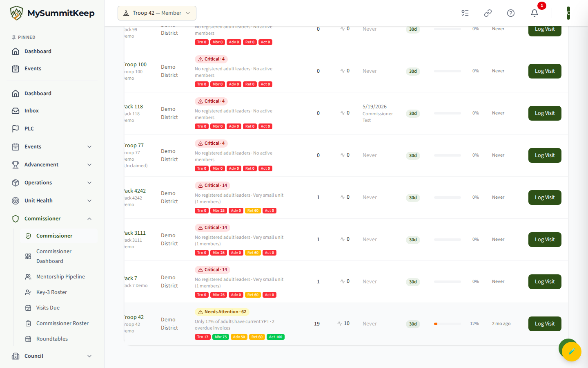Open the help question mark icon
588x368 pixels.
(x=511, y=13)
